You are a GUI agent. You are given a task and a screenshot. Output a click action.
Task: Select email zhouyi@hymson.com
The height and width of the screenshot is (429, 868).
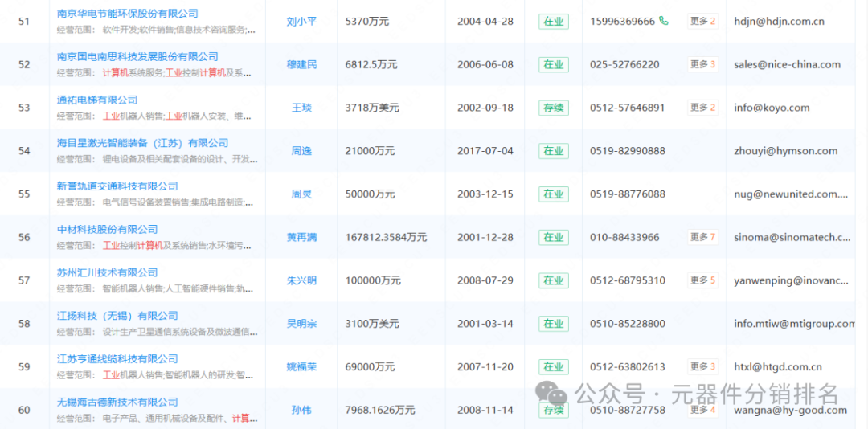[x=785, y=151]
